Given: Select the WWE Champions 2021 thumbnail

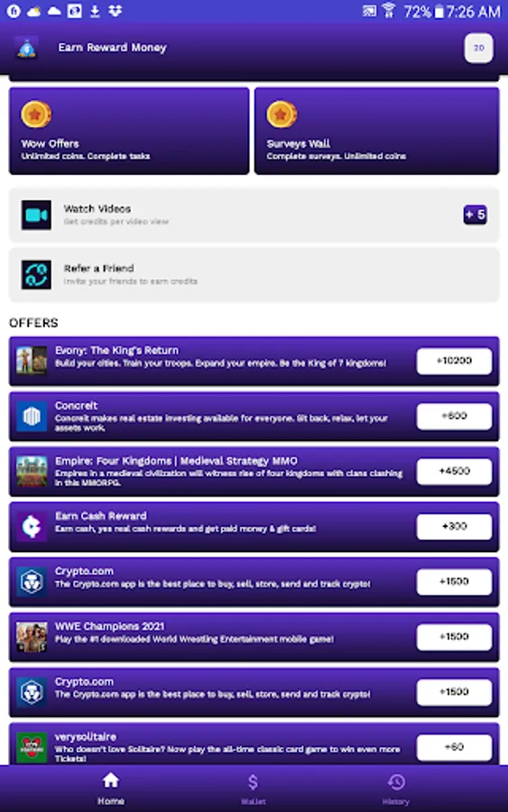Looking at the screenshot, I should click(x=32, y=637).
